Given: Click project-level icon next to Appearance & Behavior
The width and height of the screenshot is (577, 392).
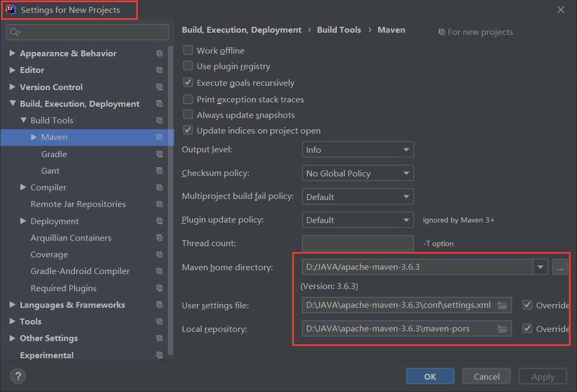Looking at the screenshot, I should (x=159, y=54).
